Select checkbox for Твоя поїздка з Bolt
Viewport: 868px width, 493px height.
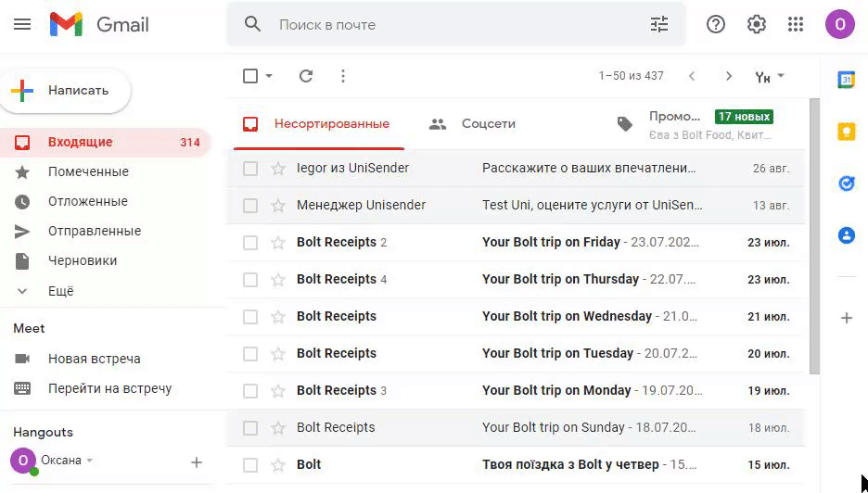250,465
